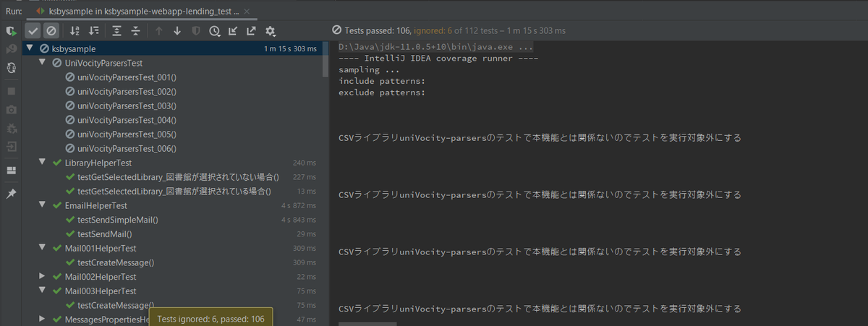Image resolution: width=868 pixels, height=326 pixels.
Task: Select Mail002HelperTest in the tree
Action: [x=100, y=276]
